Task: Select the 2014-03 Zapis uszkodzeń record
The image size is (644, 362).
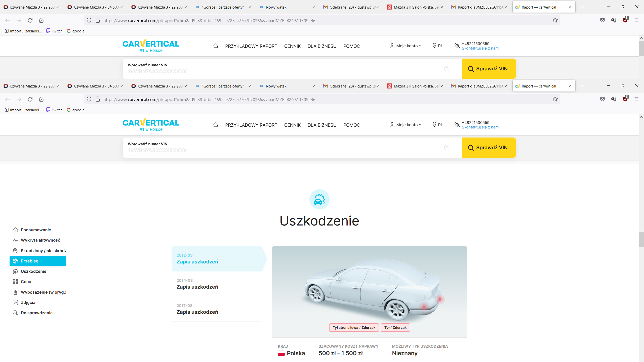Action: (216, 284)
